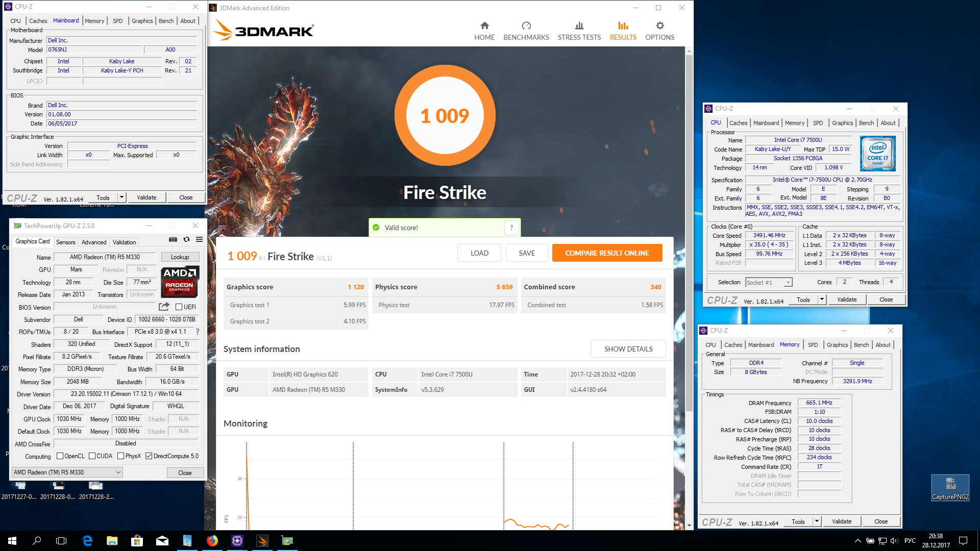Viewport: 980px width, 551px height.
Task: Open Tools dropdown arrow in Mainboard CPU-Z
Action: pyautogui.click(x=121, y=197)
